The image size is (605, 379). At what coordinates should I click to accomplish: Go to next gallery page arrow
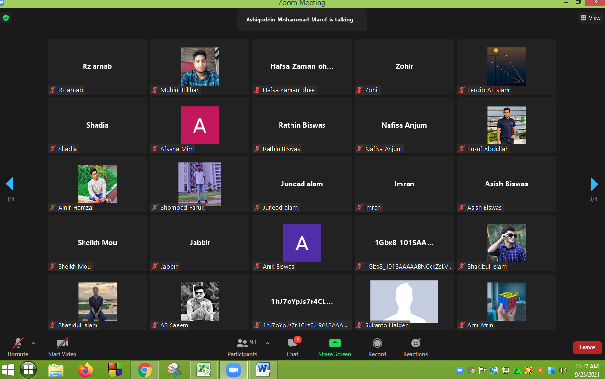[594, 184]
